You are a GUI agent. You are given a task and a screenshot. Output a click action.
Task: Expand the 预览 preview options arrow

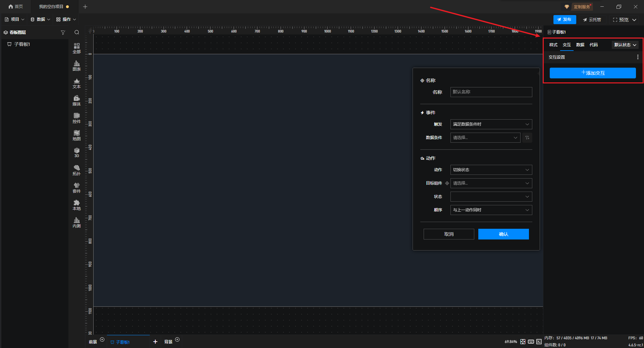pos(634,20)
